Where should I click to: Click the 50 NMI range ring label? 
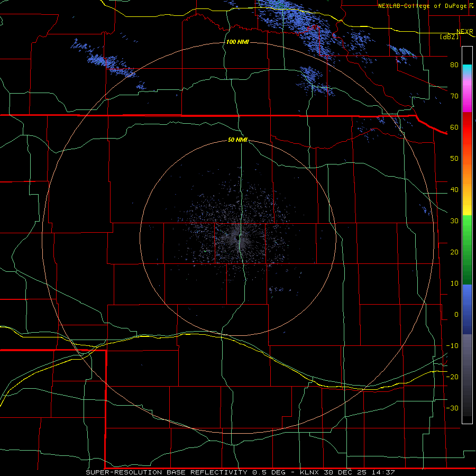237,140
